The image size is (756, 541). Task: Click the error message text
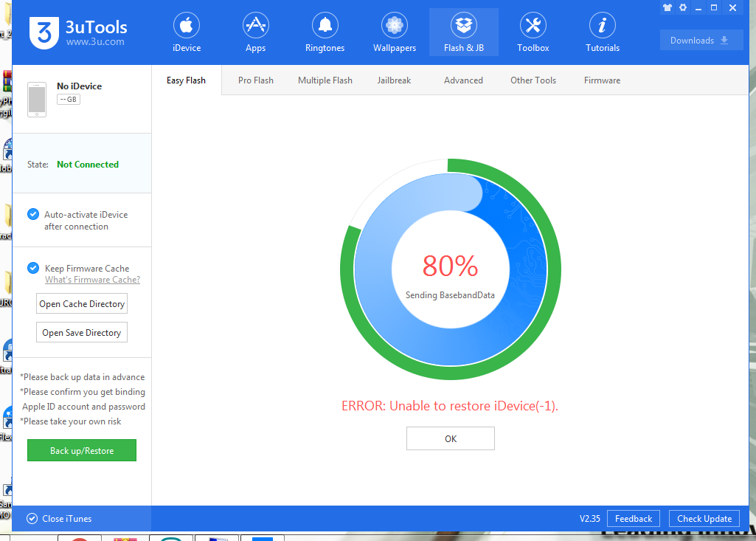(450, 406)
